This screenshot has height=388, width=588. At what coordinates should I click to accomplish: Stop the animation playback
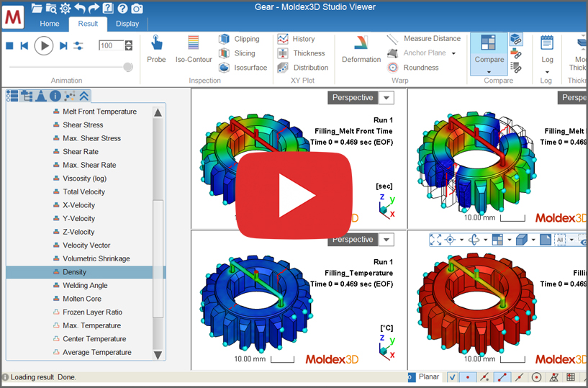point(10,46)
